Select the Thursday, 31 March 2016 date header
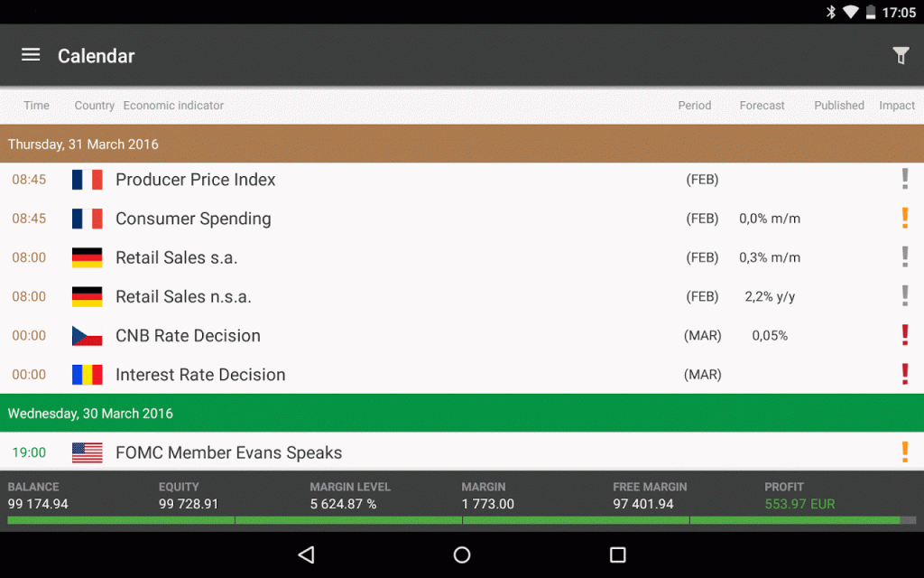 pos(462,144)
